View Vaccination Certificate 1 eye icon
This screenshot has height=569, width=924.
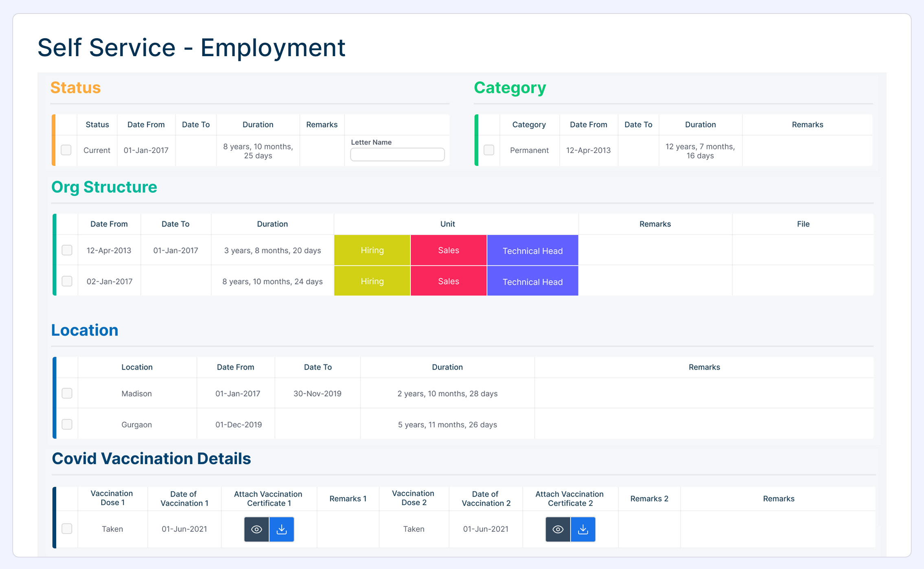(256, 529)
